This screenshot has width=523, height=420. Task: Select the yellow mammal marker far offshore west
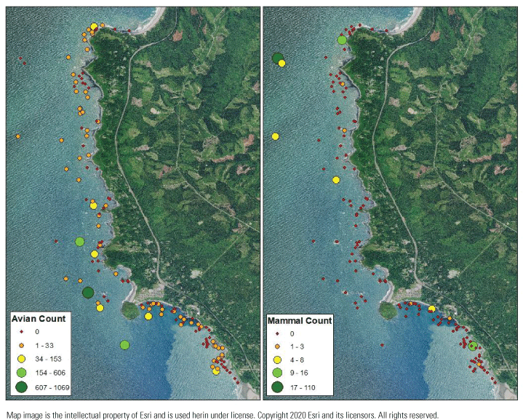click(x=276, y=136)
